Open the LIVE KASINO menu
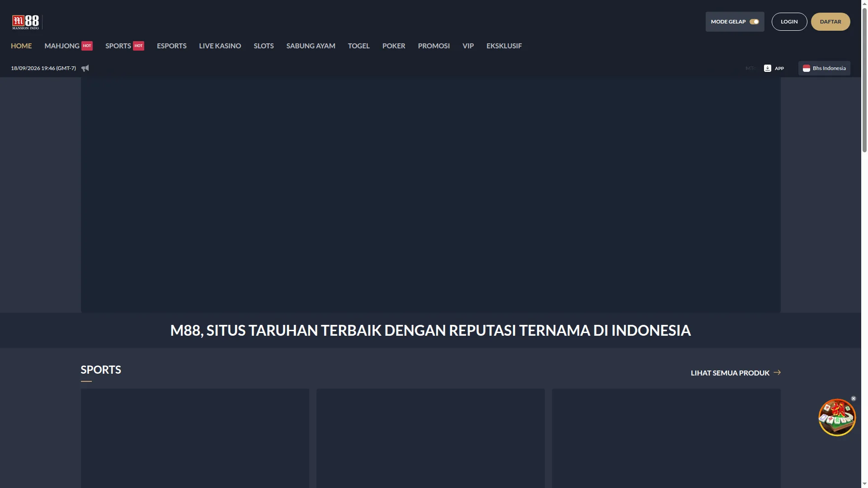This screenshot has width=868, height=488. [x=220, y=46]
